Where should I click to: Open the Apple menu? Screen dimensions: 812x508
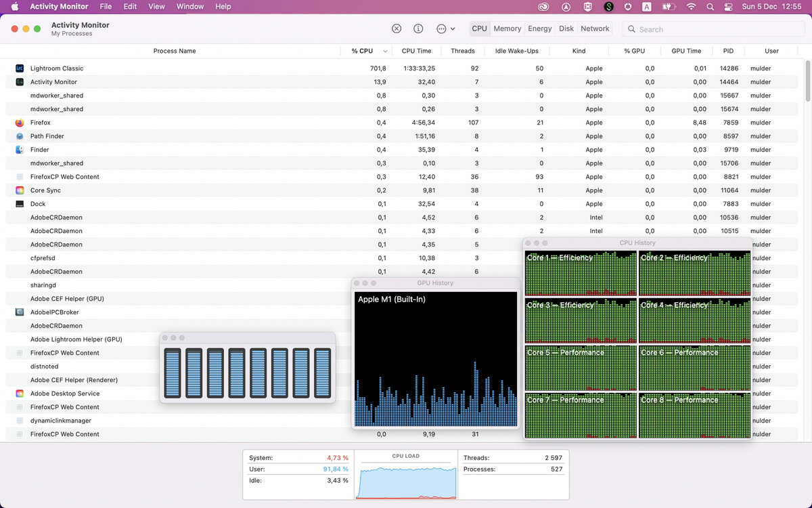tap(14, 7)
